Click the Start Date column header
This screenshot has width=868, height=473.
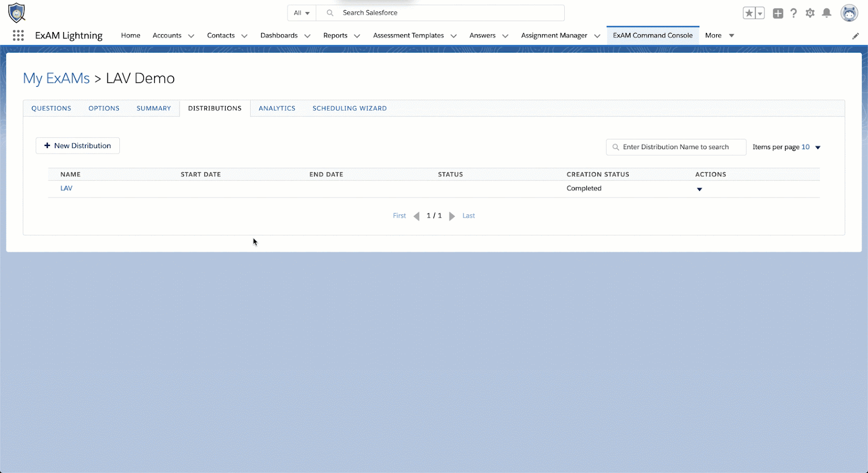point(201,175)
